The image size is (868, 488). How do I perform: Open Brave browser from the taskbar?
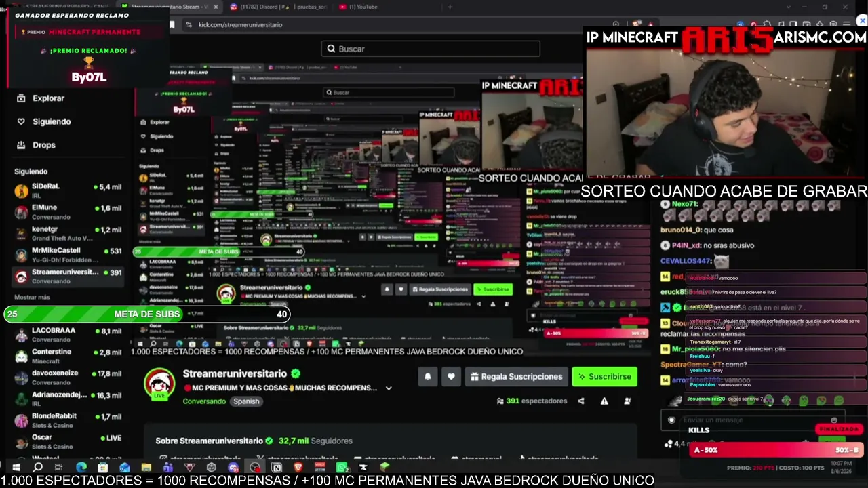[298, 468]
